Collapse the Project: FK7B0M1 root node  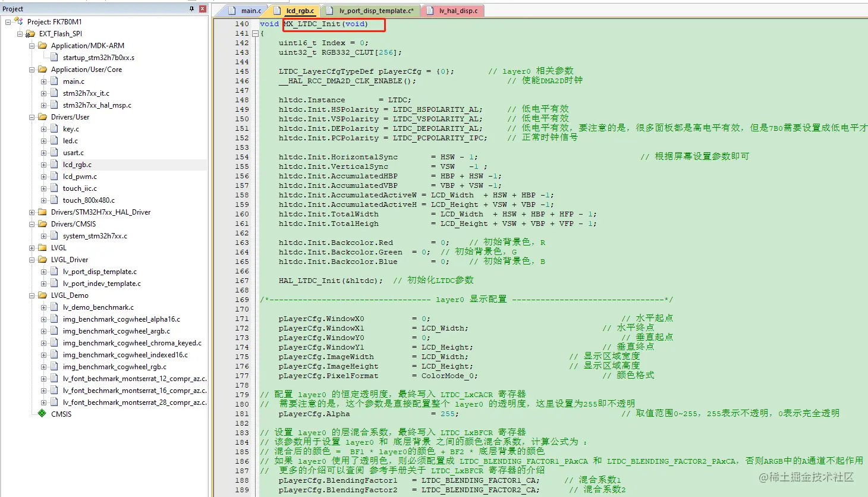pyautogui.click(x=8, y=22)
